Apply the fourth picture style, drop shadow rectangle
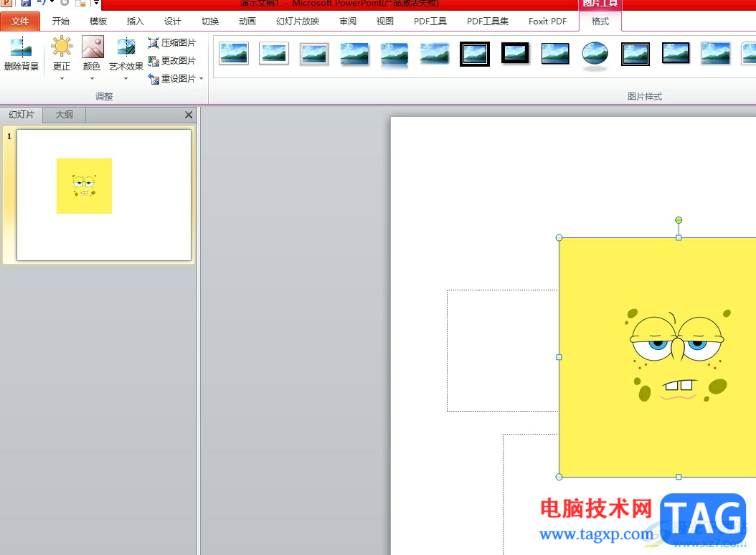 click(x=354, y=53)
